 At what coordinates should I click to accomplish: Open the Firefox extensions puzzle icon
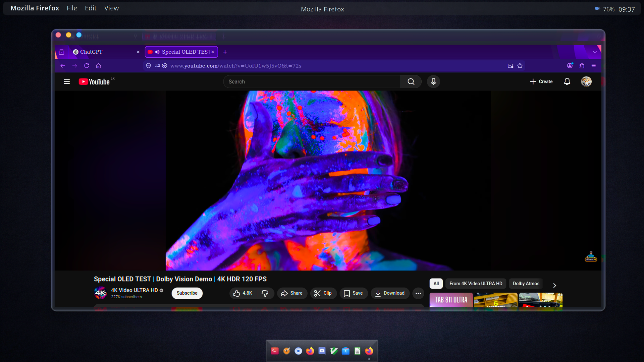(x=582, y=66)
